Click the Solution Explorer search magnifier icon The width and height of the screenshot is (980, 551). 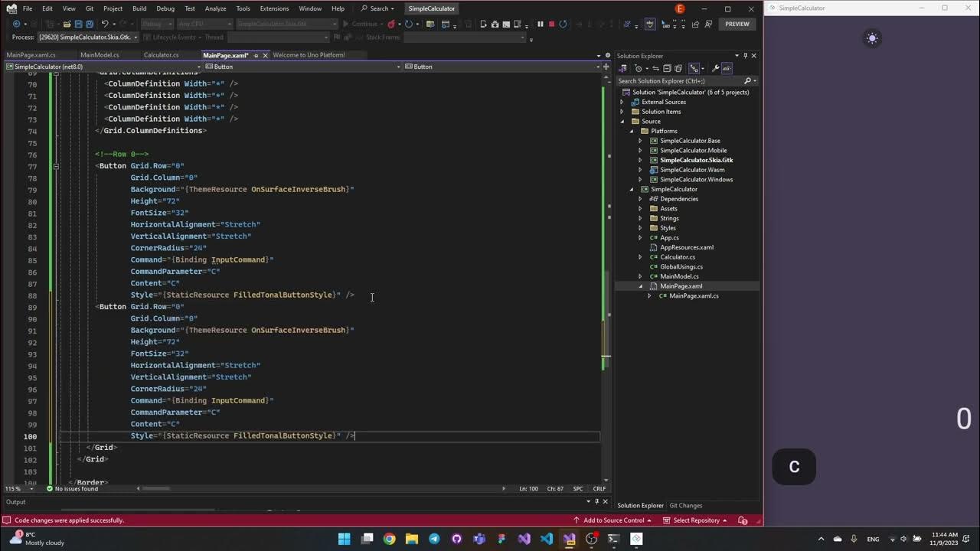[x=747, y=80]
